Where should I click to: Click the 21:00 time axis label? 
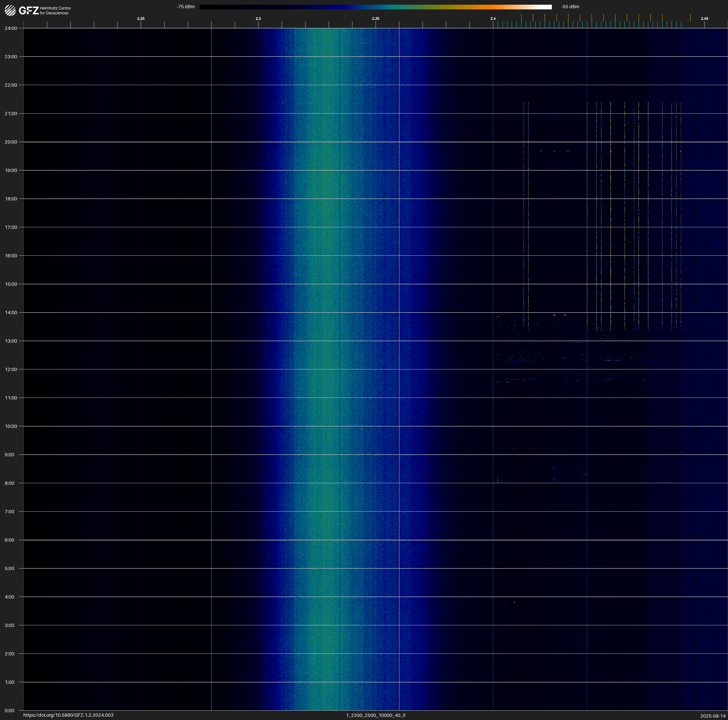[11, 113]
